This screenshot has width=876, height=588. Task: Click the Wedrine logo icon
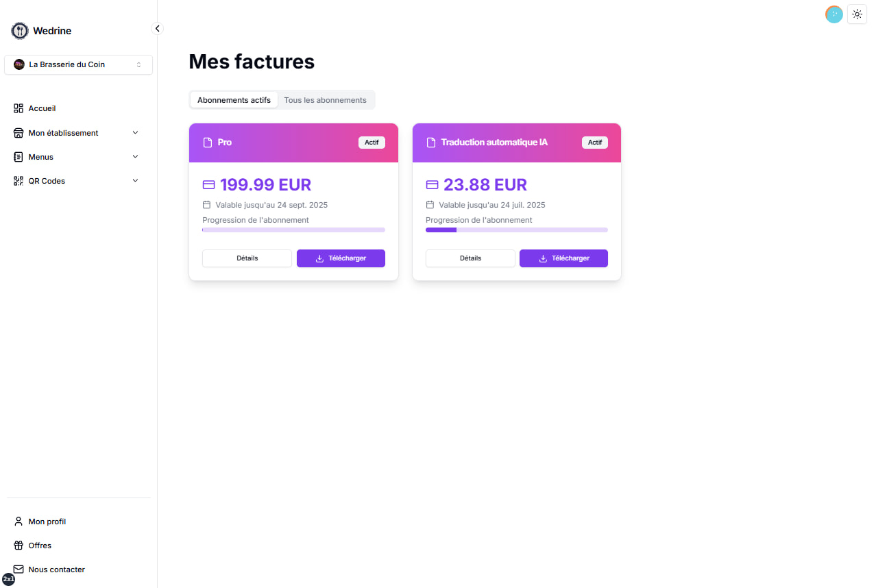tap(20, 31)
